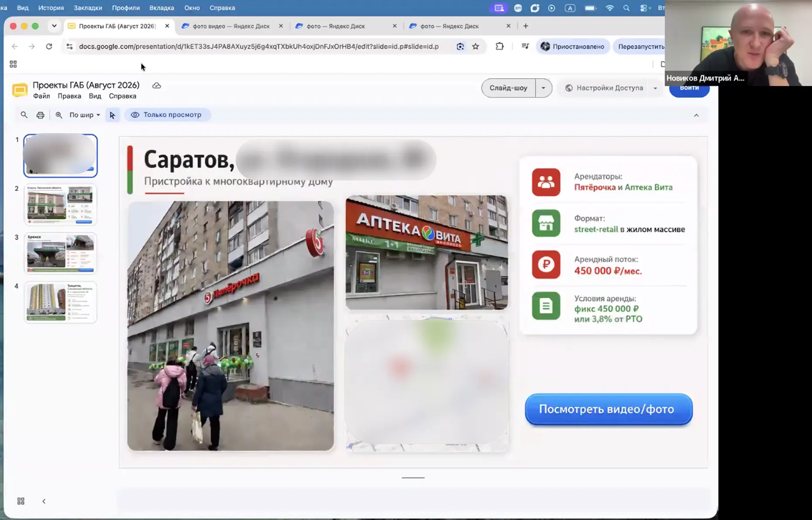Select slide 2 thumbnail
Viewport: 812px width, 520px height.
60,204
